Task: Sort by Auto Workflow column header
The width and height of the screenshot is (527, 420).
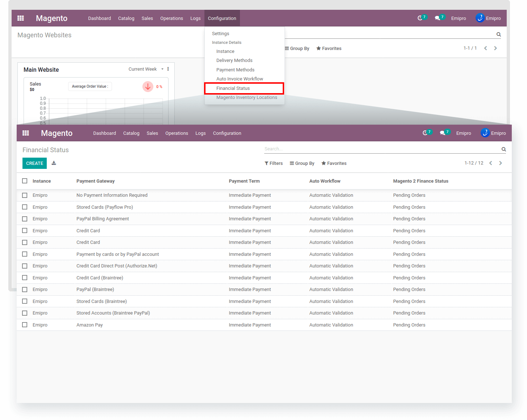Action: [x=325, y=181]
